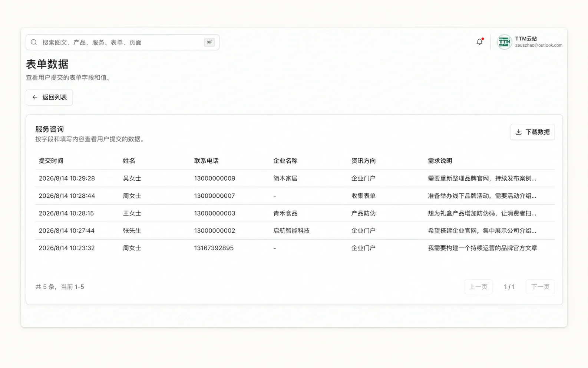Click the 提交时间 column header
The image size is (588, 368).
point(51,161)
